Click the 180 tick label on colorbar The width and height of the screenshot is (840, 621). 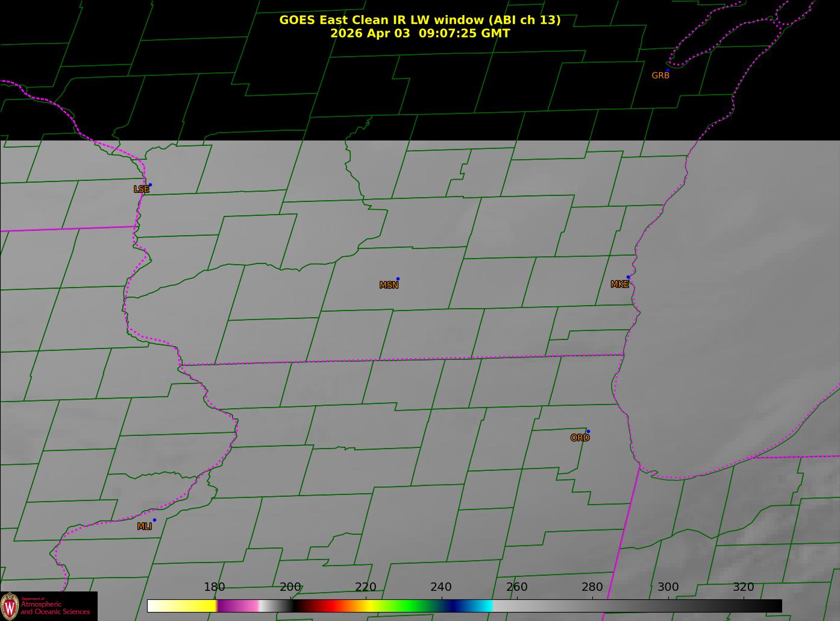point(214,587)
